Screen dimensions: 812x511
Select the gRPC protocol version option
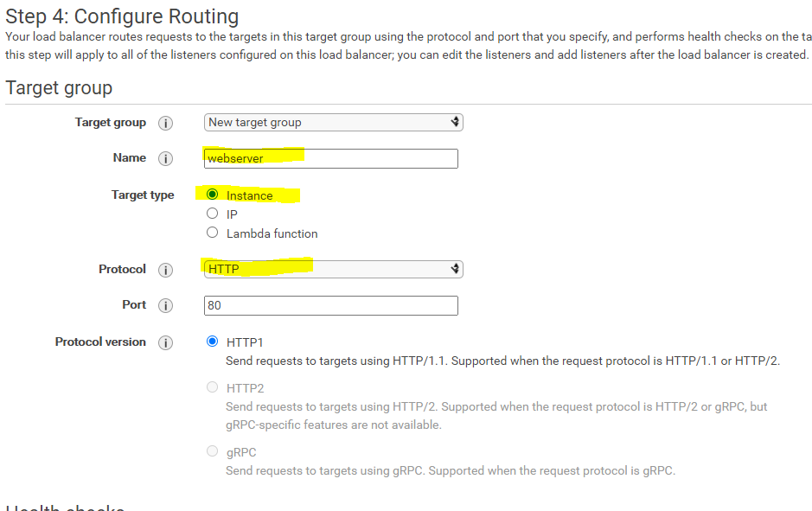212,451
